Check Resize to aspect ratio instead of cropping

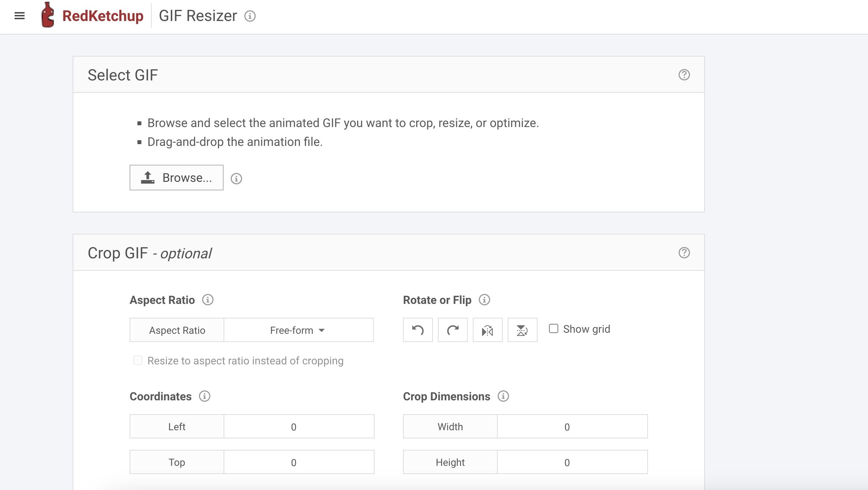coord(138,360)
